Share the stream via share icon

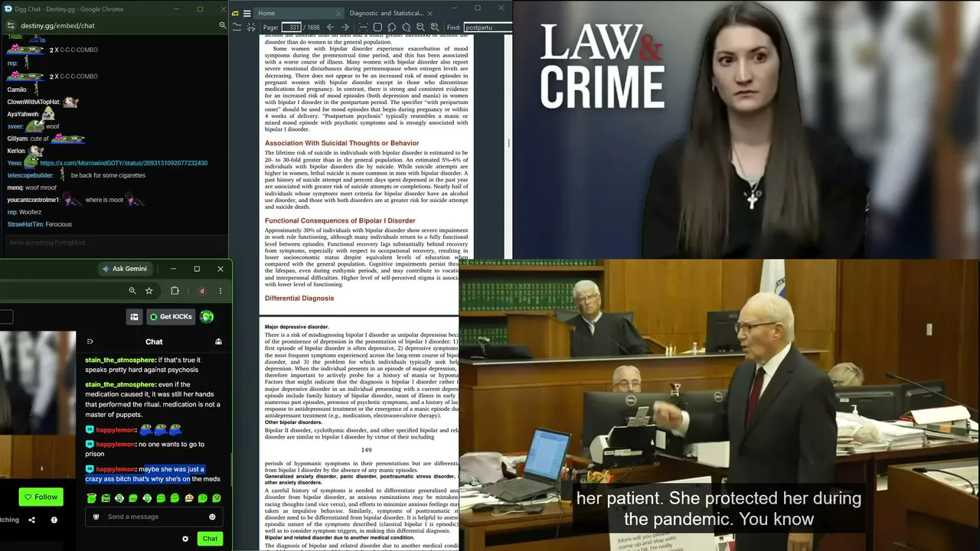[x=31, y=520]
